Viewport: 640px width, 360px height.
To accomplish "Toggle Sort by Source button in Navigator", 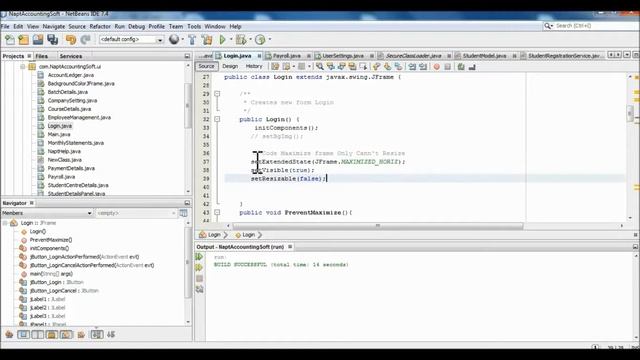I will [x=111, y=335].
